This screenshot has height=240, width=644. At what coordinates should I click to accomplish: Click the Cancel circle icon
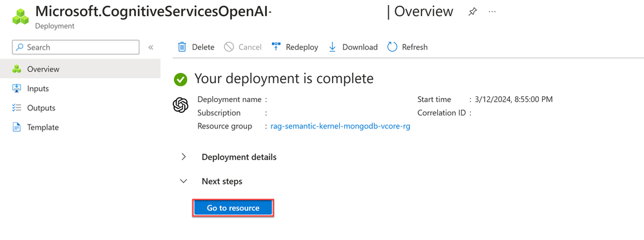click(x=229, y=47)
